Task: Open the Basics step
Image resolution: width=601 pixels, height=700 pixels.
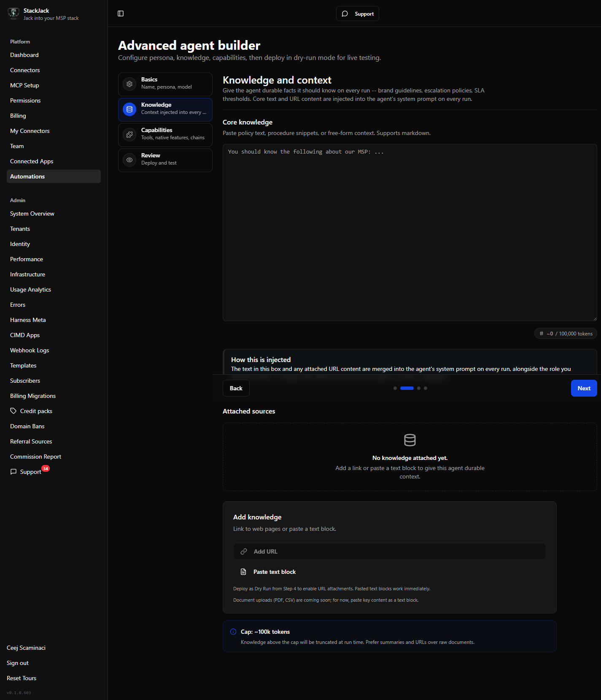Action: pos(165,84)
